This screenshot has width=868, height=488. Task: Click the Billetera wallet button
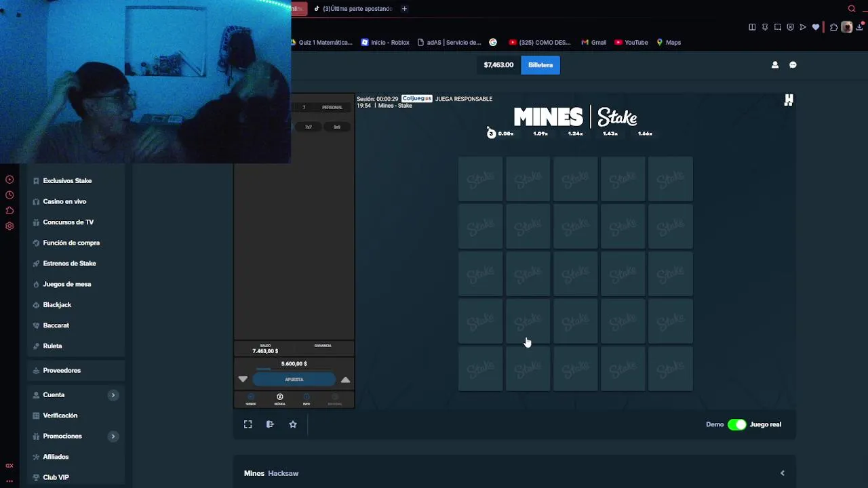click(x=540, y=65)
